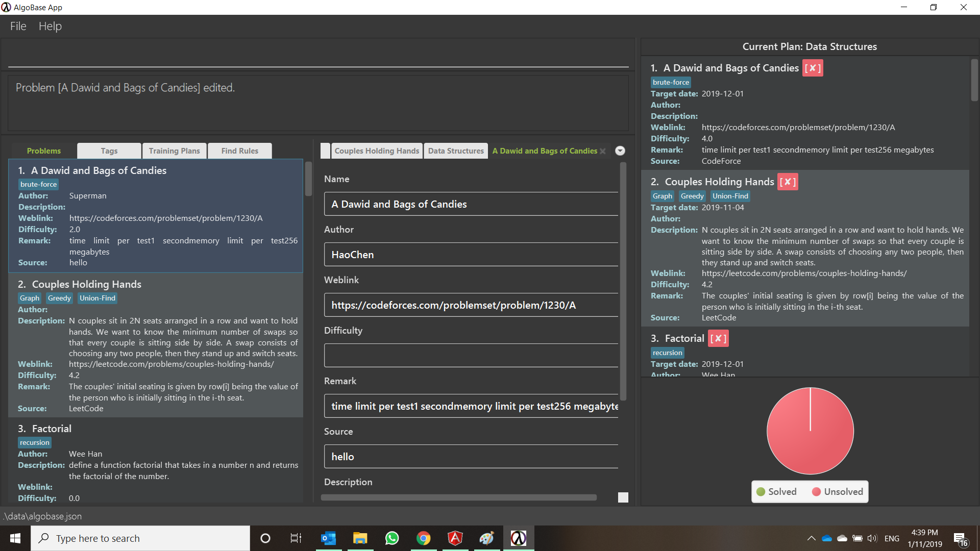Open the File menu

[18, 26]
